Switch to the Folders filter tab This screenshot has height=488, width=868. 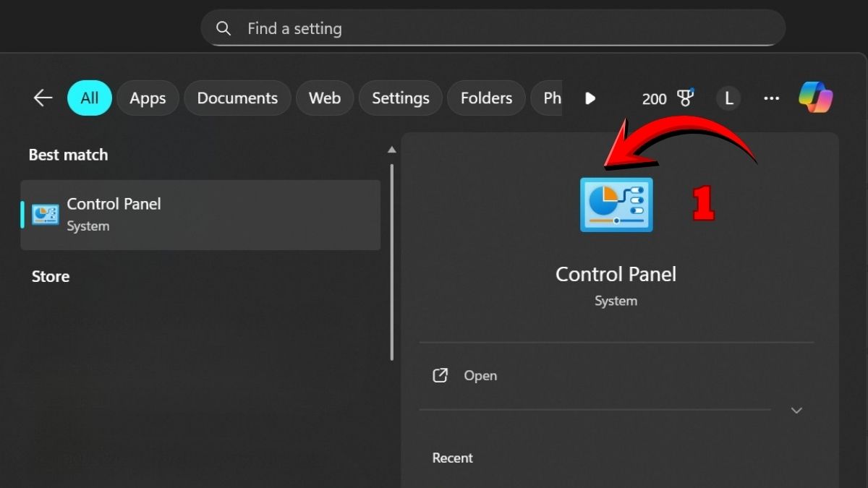(x=486, y=98)
